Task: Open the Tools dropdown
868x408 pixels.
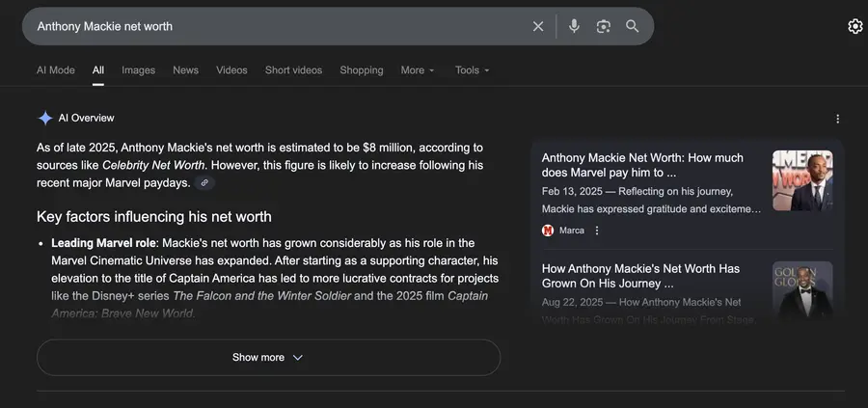Action: tap(472, 70)
